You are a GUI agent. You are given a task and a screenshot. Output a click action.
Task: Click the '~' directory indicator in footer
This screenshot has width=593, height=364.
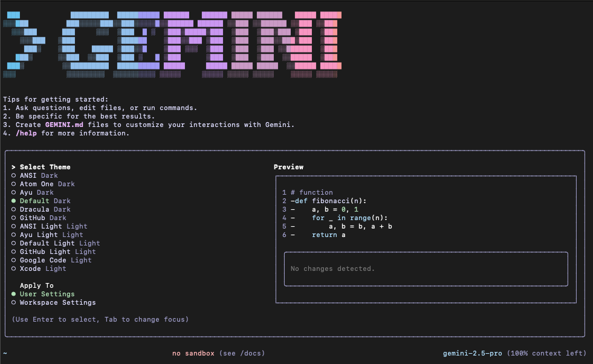(5, 353)
